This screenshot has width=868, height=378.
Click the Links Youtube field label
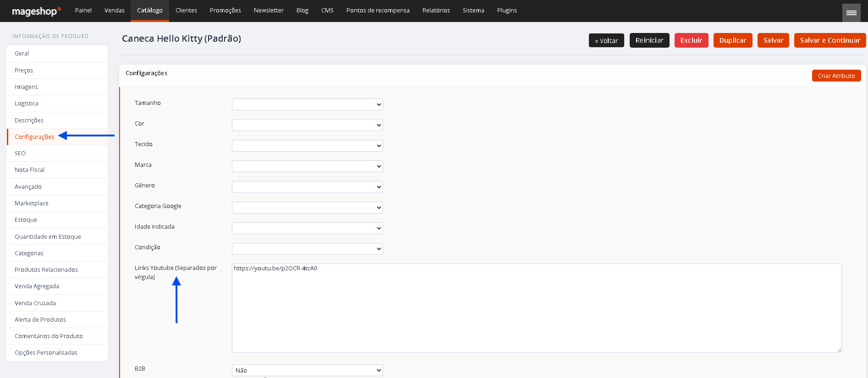(x=176, y=273)
